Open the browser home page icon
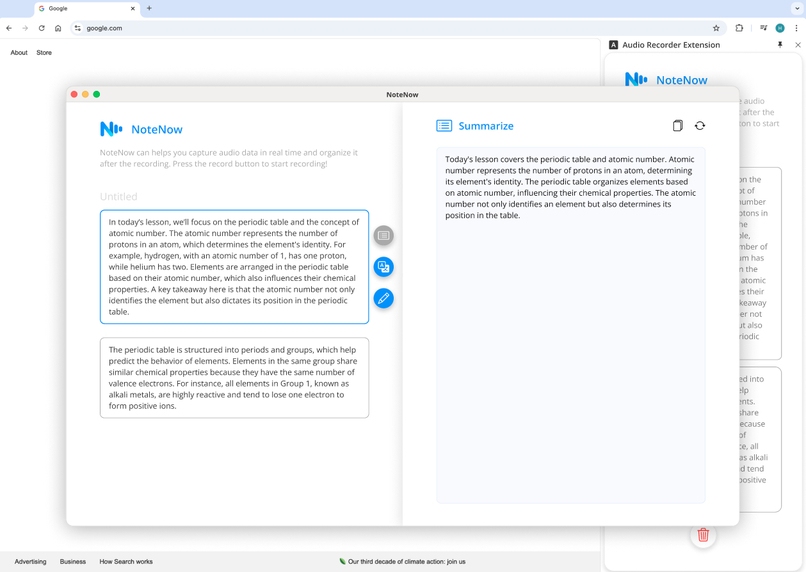Viewport: 806px width, 572px height. [x=58, y=28]
